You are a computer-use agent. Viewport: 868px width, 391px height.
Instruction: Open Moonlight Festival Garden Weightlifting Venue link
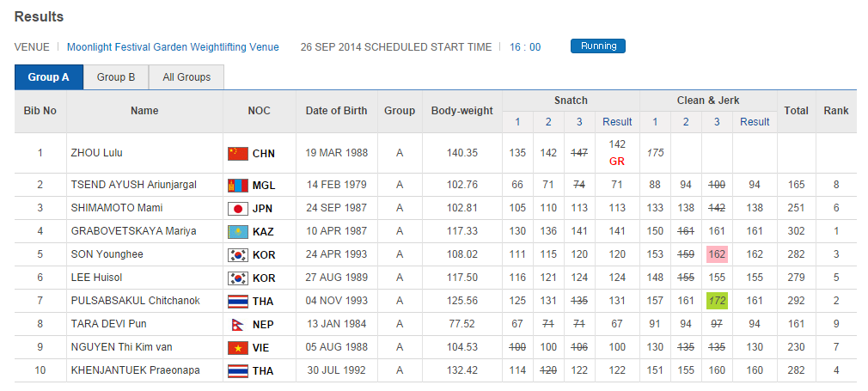(x=173, y=47)
